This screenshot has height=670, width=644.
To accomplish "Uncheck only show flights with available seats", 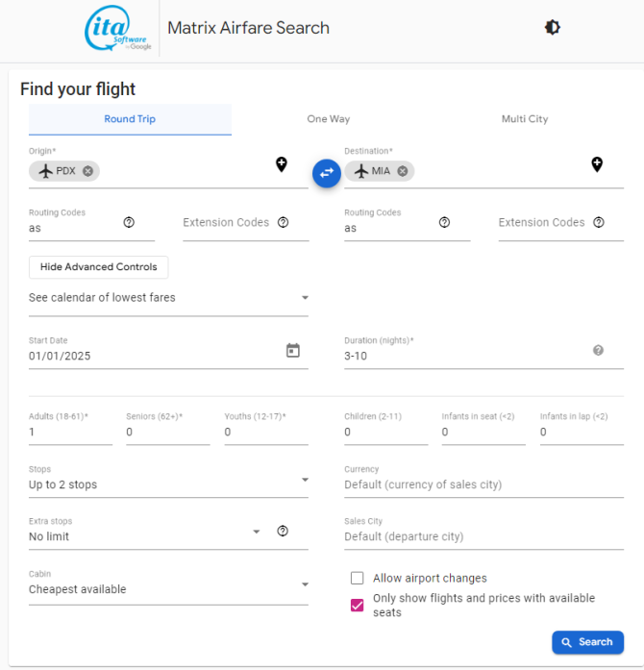I will coord(358,605).
